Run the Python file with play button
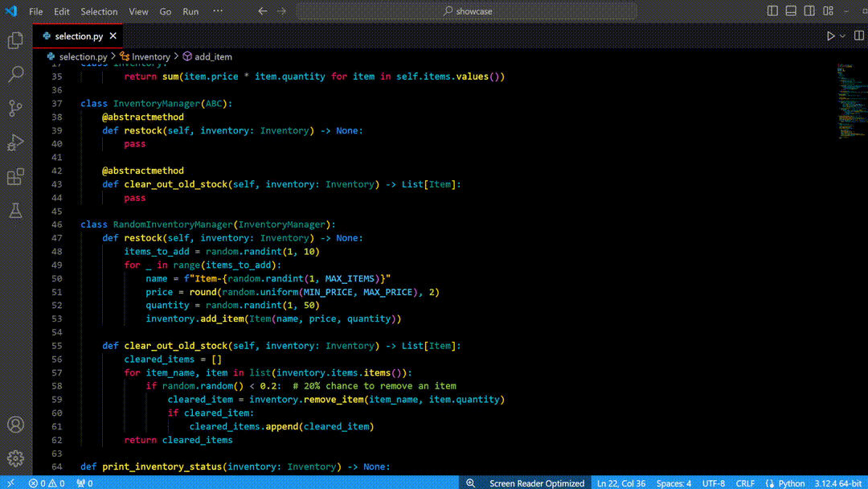Image resolution: width=868 pixels, height=489 pixels. 830,36
